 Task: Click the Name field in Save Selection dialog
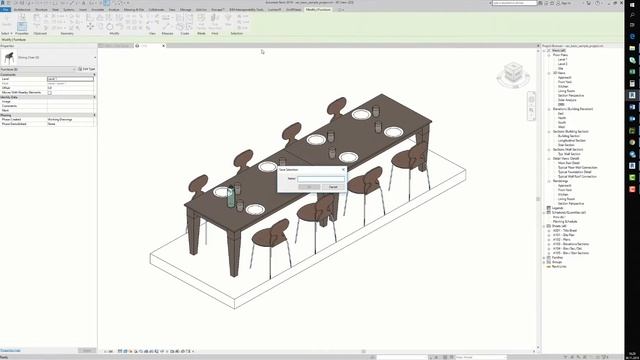point(321,179)
